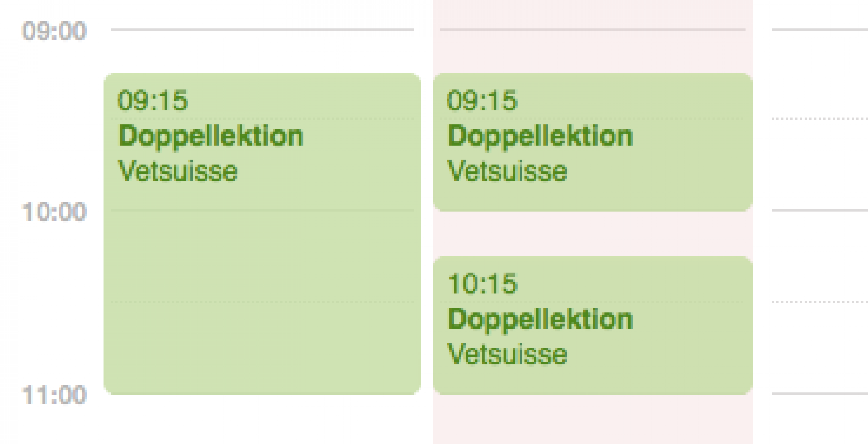Select empty 09:00 slot in the rightmost column

pos(820,74)
